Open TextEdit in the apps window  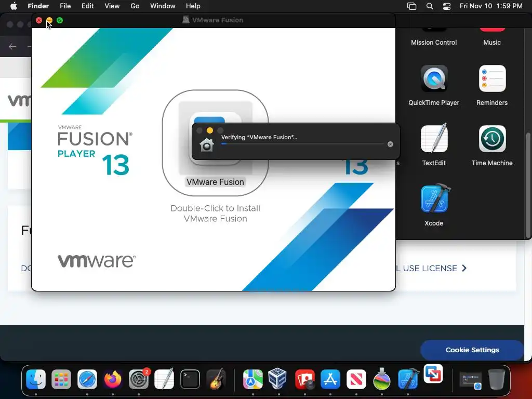pyautogui.click(x=434, y=138)
